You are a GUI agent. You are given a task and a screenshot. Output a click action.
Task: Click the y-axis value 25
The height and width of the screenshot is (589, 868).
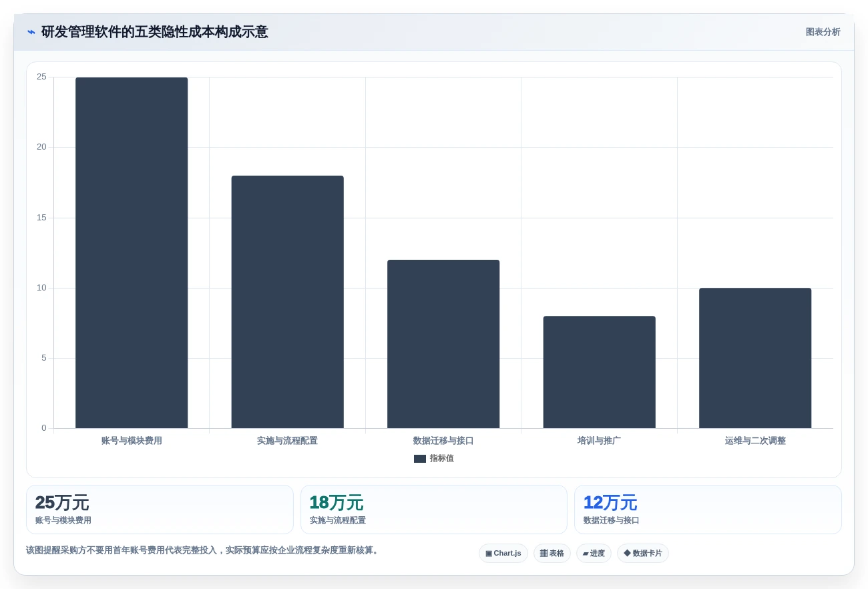point(41,77)
